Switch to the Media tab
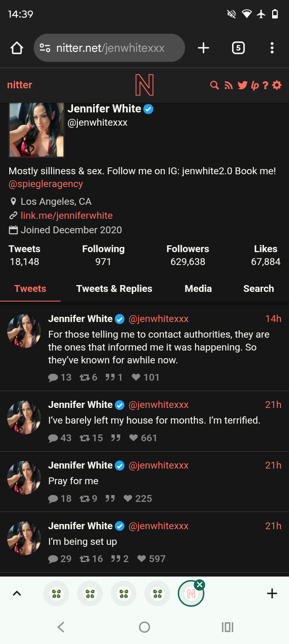 [198, 289]
